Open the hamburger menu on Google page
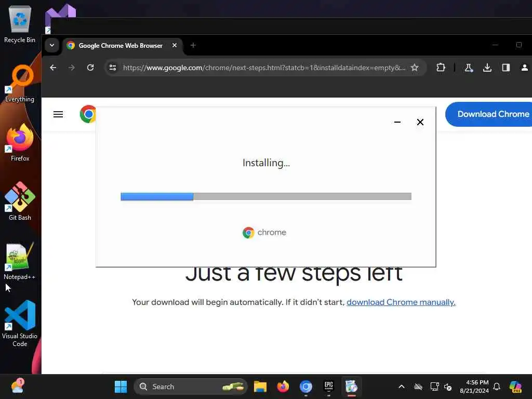Viewport: 532px width, 399px height. click(x=58, y=114)
